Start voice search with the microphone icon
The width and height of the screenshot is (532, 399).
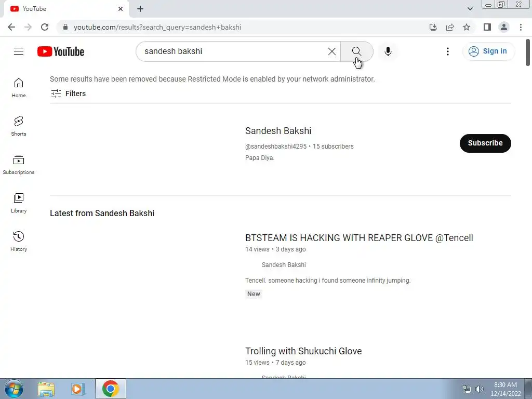(x=388, y=51)
